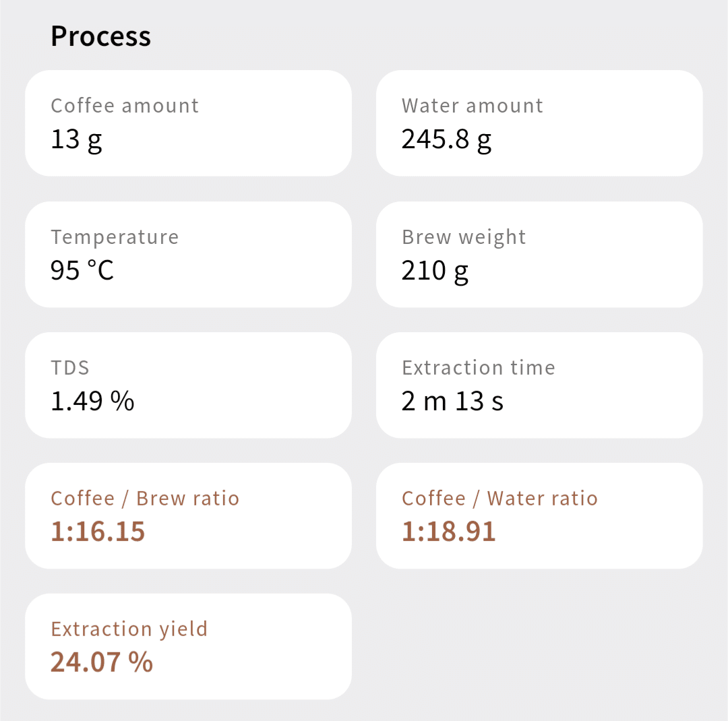Image resolution: width=728 pixels, height=721 pixels.
Task: Open the Extraction time card
Action: 539,385
